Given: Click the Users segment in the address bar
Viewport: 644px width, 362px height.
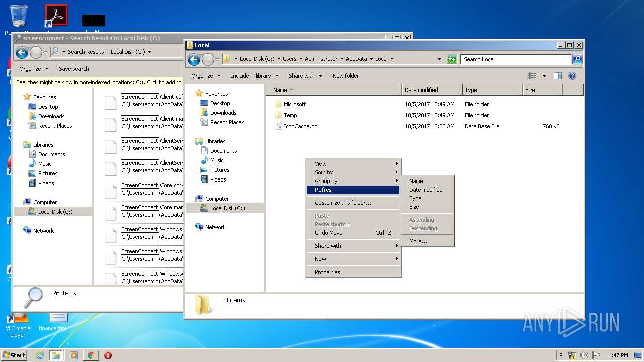Looking at the screenshot, I should coord(289,59).
